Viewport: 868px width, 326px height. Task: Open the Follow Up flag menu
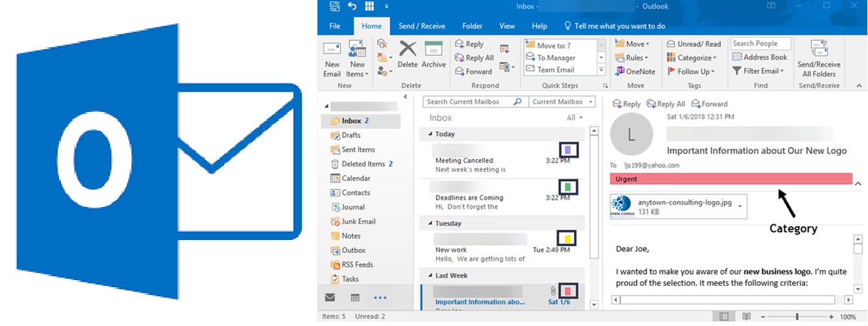[x=691, y=71]
